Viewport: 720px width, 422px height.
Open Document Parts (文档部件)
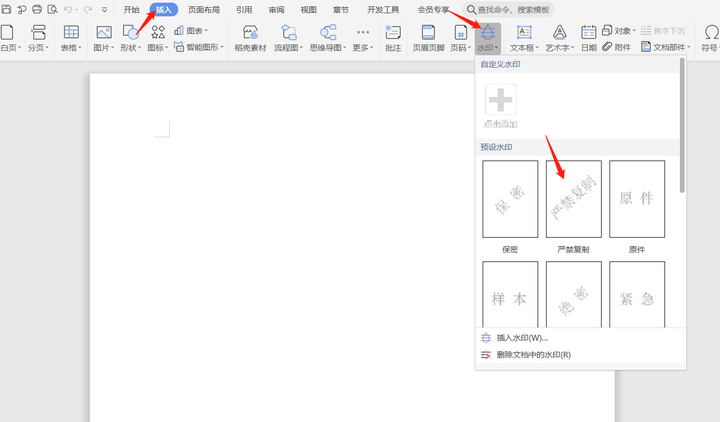(x=666, y=47)
